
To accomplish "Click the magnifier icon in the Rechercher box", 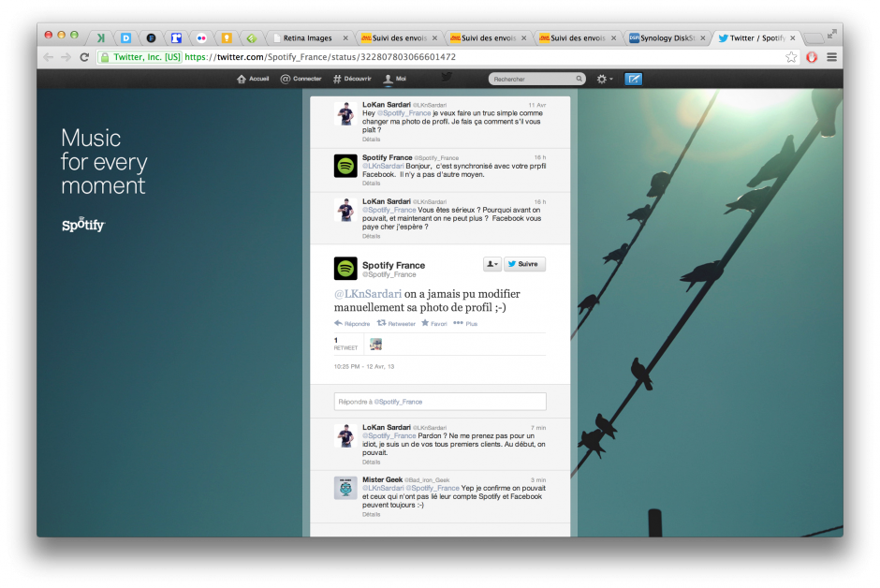I will 579,79.
